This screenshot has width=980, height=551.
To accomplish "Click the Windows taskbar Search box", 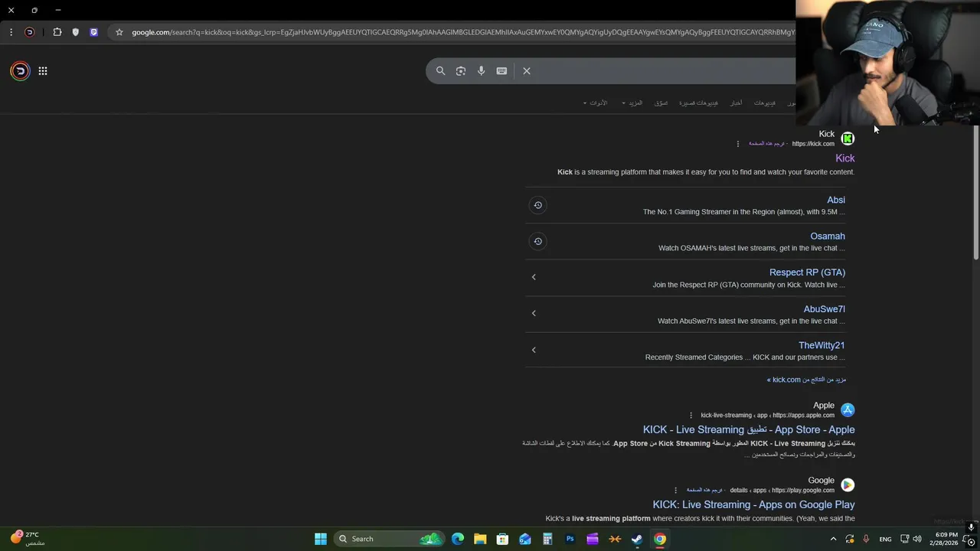I will (390, 539).
